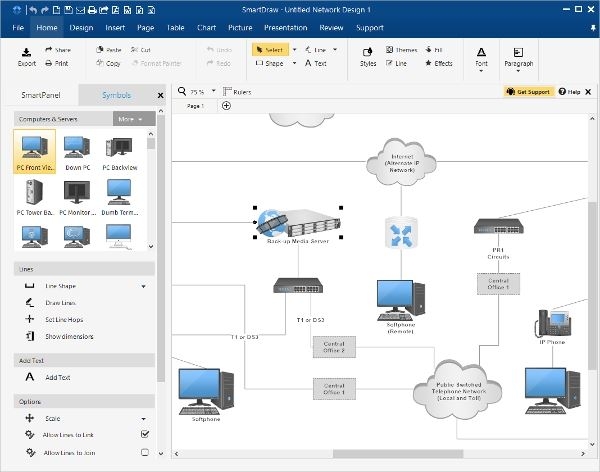Screen dimensions: 600x472
Task: Enable Allow Lines to Join checkbox
Action: pyautogui.click(x=145, y=452)
